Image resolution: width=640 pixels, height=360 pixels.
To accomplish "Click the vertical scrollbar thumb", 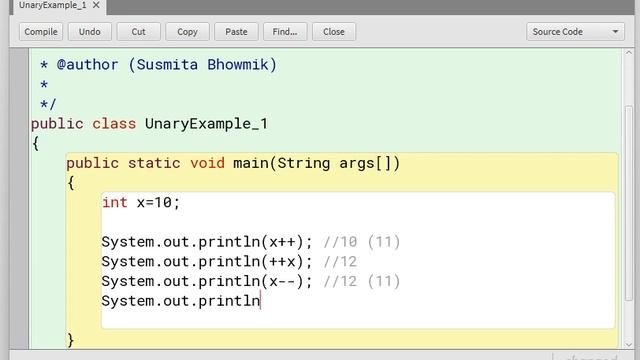I will pyautogui.click(x=629, y=204).
